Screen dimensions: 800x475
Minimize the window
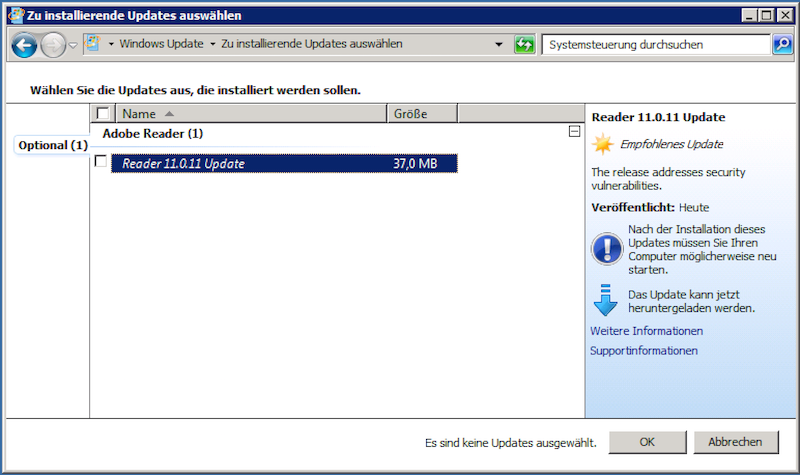click(749, 15)
